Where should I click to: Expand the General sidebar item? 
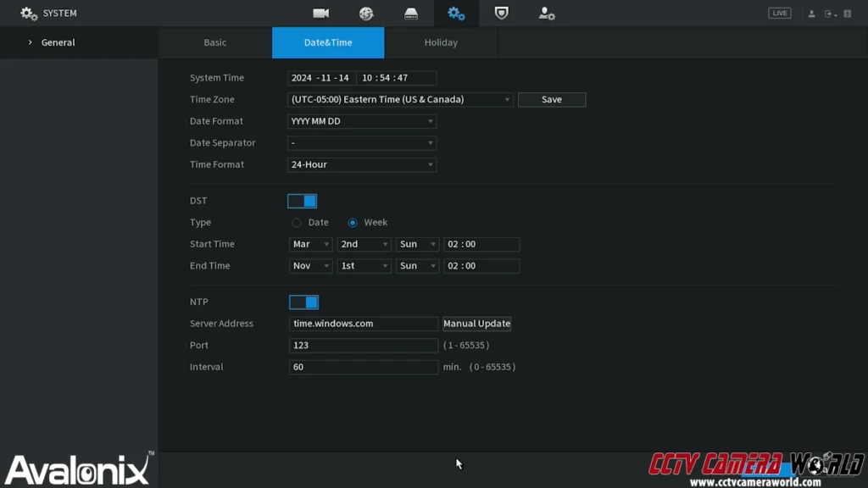click(79, 42)
